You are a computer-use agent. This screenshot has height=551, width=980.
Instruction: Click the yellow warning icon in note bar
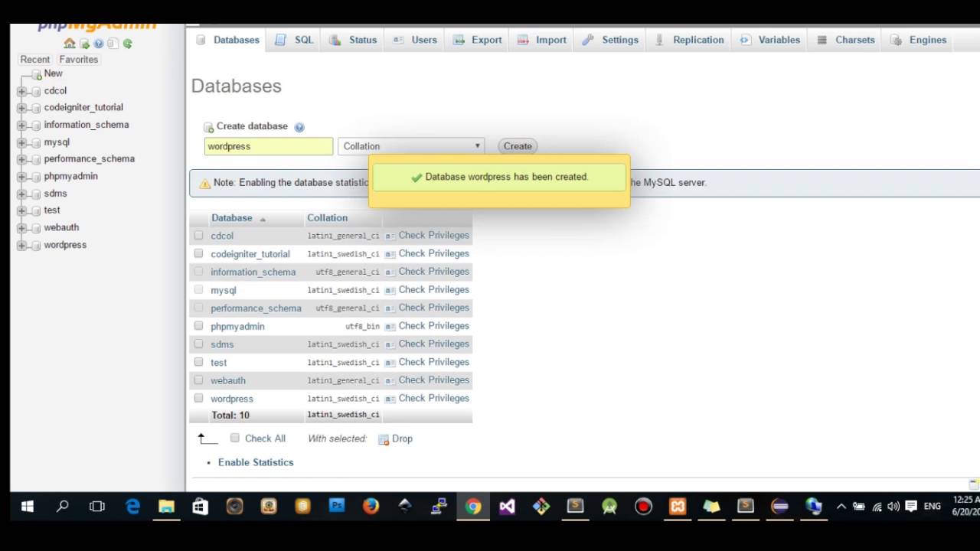click(x=205, y=184)
